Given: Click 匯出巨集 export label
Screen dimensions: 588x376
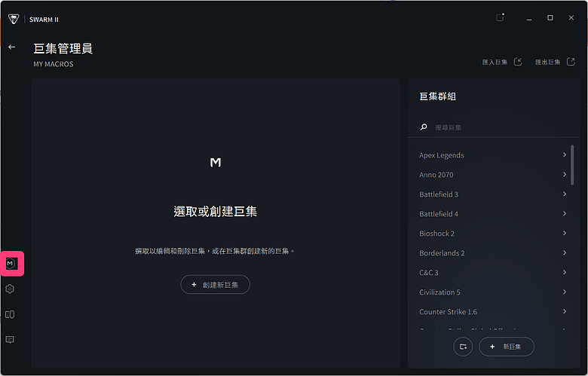Looking at the screenshot, I should click(x=547, y=63).
